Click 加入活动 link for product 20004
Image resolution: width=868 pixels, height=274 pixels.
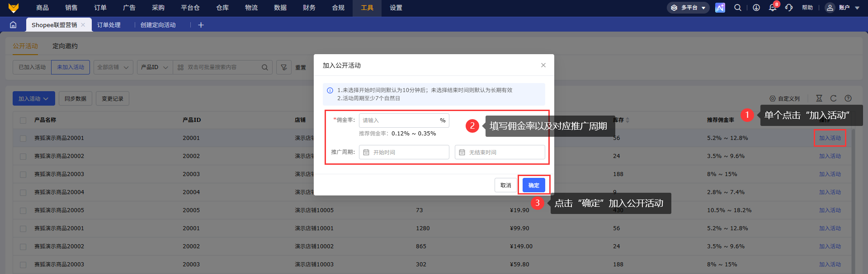click(x=830, y=192)
